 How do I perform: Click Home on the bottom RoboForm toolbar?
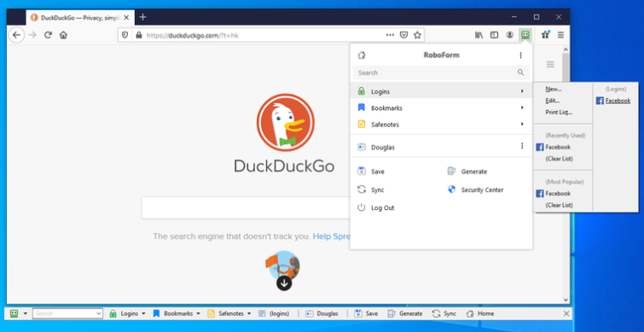click(480, 313)
